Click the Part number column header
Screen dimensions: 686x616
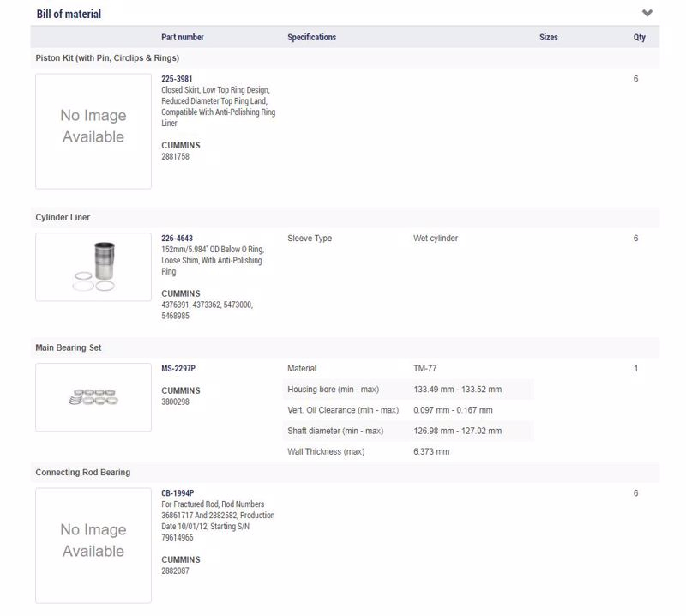[183, 37]
